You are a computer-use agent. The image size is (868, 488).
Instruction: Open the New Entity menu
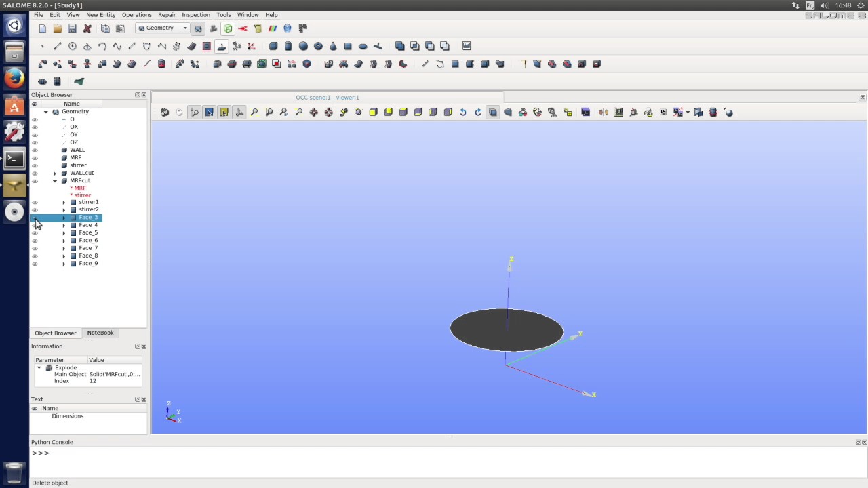[100, 15]
